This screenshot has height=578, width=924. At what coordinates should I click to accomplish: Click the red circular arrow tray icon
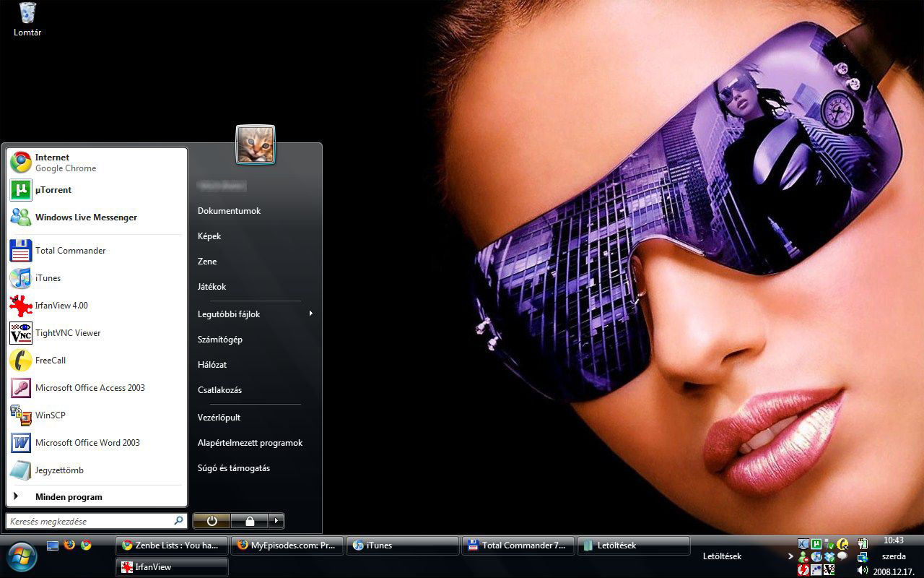pyautogui.click(x=803, y=570)
